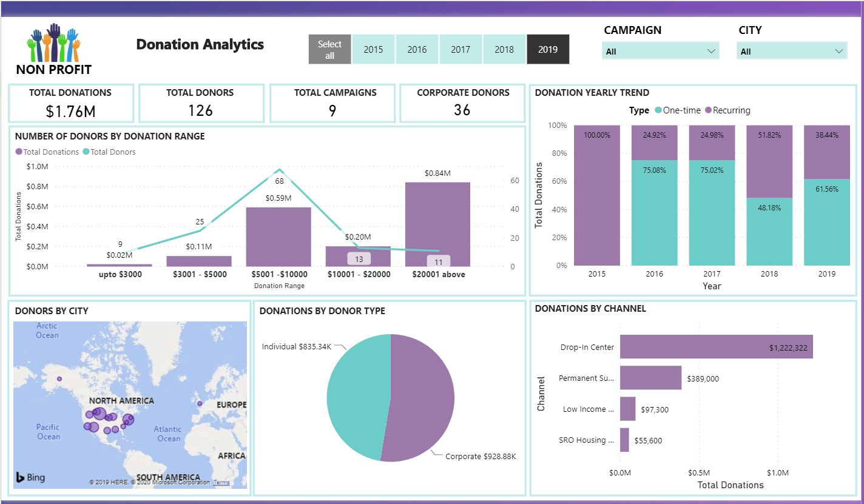Click the Donations By Channel heading

pos(590,309)
